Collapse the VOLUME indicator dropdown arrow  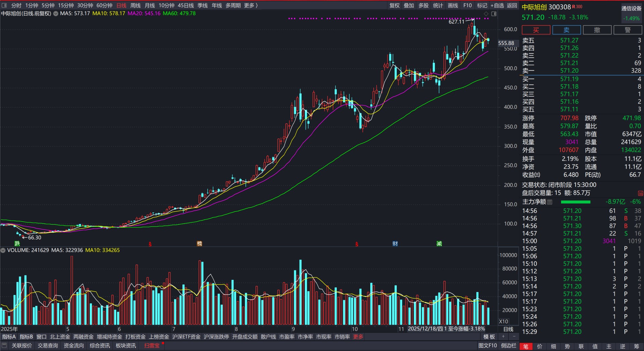(x=3, y=250)
